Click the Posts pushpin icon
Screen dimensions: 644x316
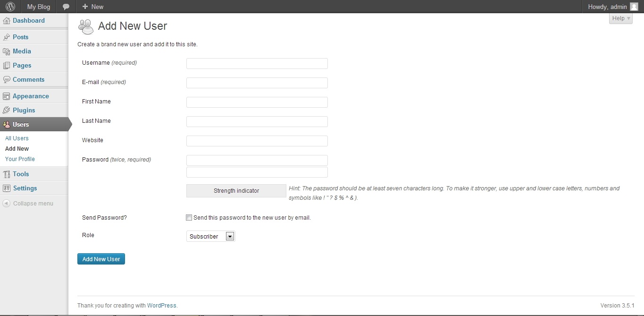tap(7, 37)
